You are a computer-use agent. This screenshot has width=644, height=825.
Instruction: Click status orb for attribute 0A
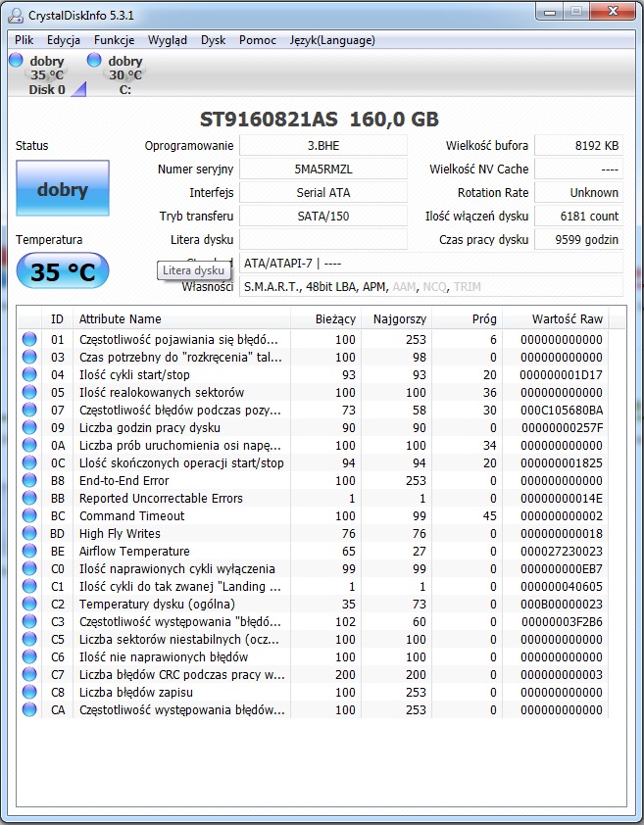[x=29, y=445]
